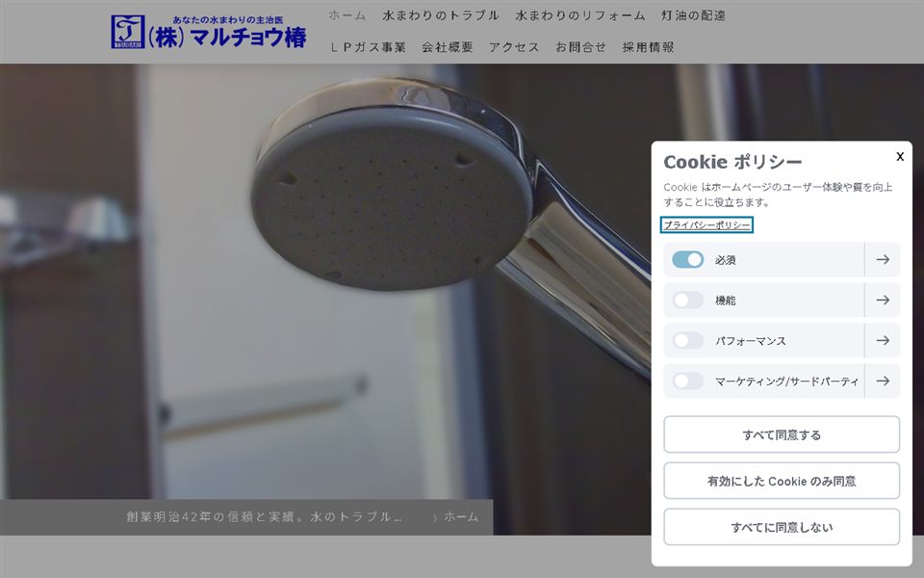Expand details arrow for 機能 cookies
Image resolution: width=924 pixels, height=578 pixels.
coord(883,301)
